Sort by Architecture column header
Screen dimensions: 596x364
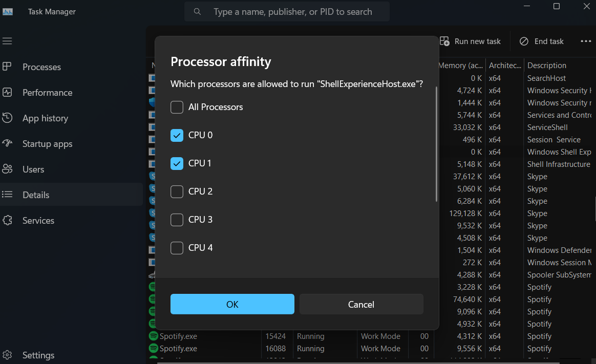pos(505,66)
